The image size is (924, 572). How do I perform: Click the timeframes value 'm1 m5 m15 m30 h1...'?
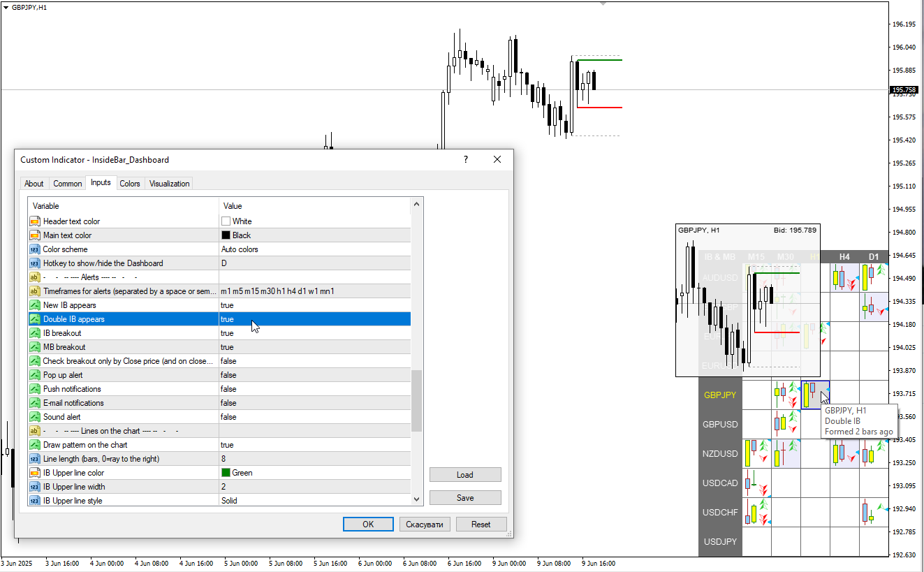(277, 291)
